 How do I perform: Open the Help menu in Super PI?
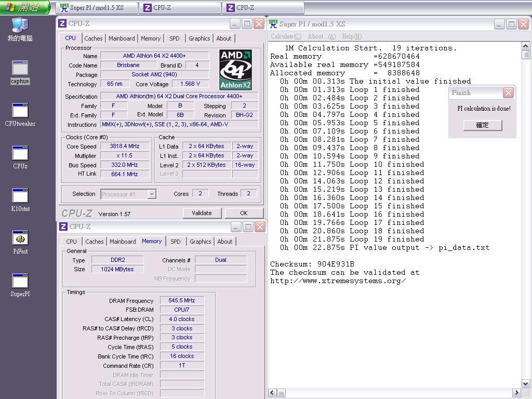(x=352, y=36)
